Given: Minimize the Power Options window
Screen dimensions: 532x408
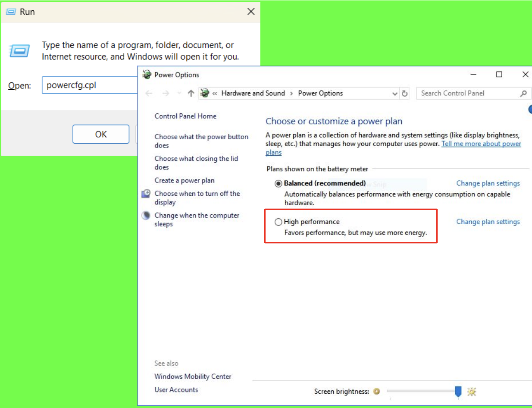Looking at the screenshot, I should click(x=473, y=75).
